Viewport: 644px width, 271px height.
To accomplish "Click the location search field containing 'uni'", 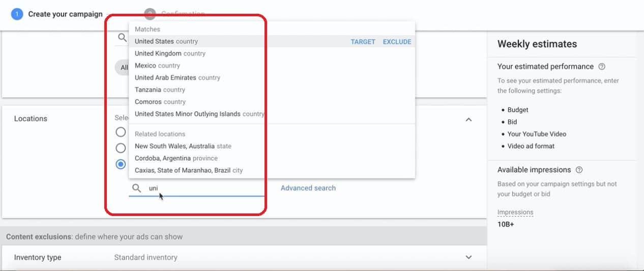I will tap(196, 188).
